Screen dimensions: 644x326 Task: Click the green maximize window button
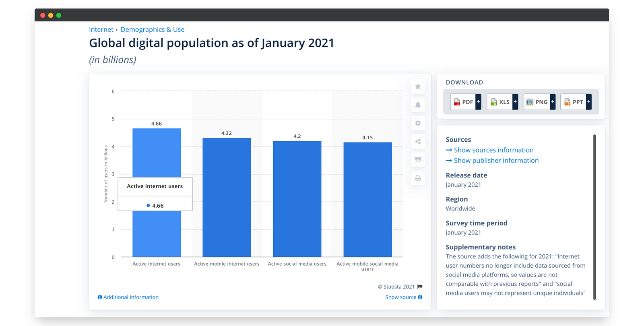click(59, 15)
